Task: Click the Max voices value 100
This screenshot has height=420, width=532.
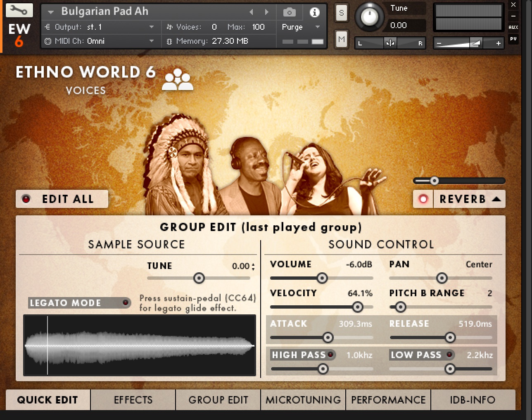Action: (259, 27)
